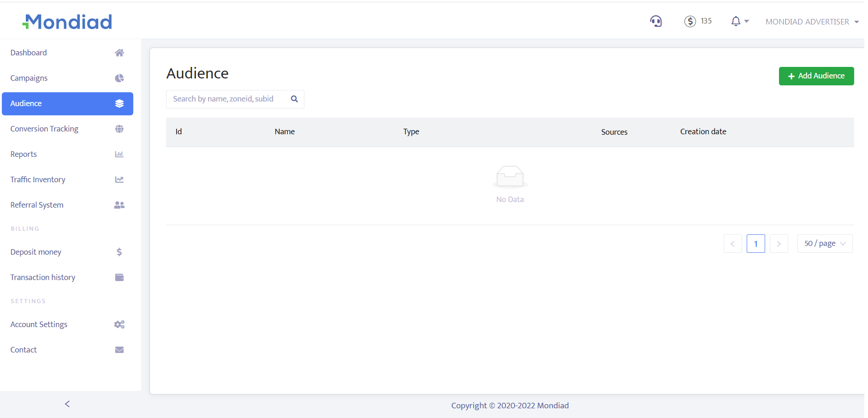The height and width of the screenshot is (418, 868).
Task: Go to next page arrow
Action: click(779, 244)
